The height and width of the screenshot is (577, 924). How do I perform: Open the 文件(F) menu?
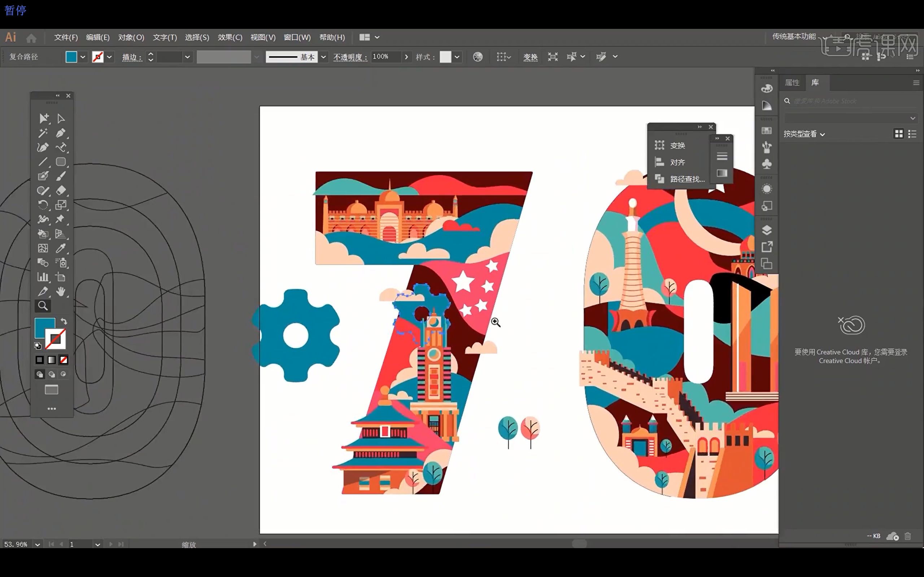(66, 37)
